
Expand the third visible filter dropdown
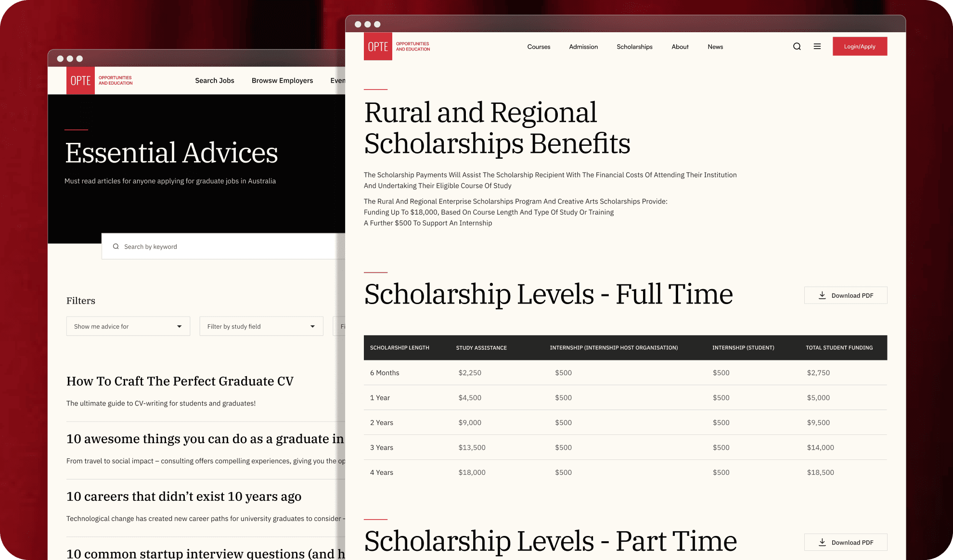coord(339,327)
